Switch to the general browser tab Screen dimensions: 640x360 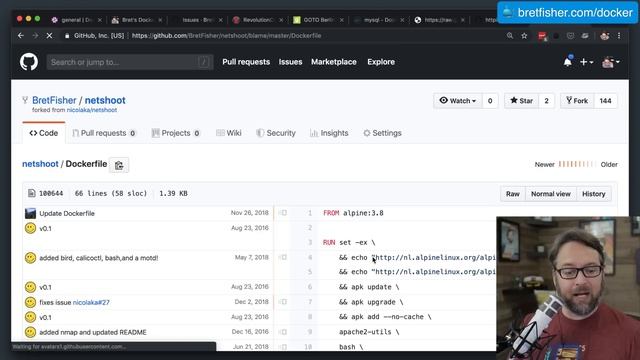(x=76, y=20)
